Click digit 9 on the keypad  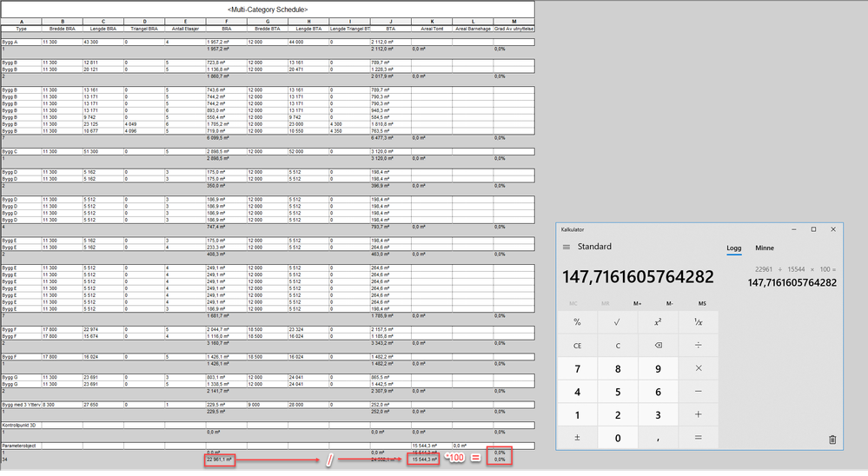[x=658, y=368]
